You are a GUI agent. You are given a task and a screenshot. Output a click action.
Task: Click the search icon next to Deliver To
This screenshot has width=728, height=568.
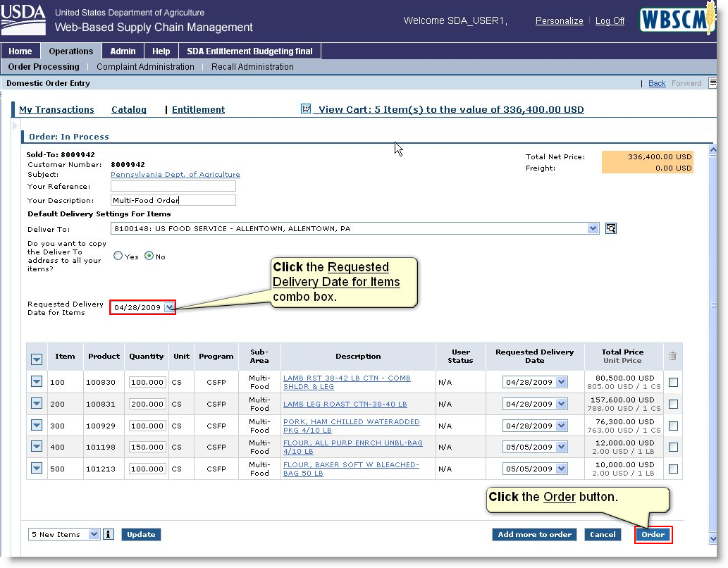click(611, 228)
